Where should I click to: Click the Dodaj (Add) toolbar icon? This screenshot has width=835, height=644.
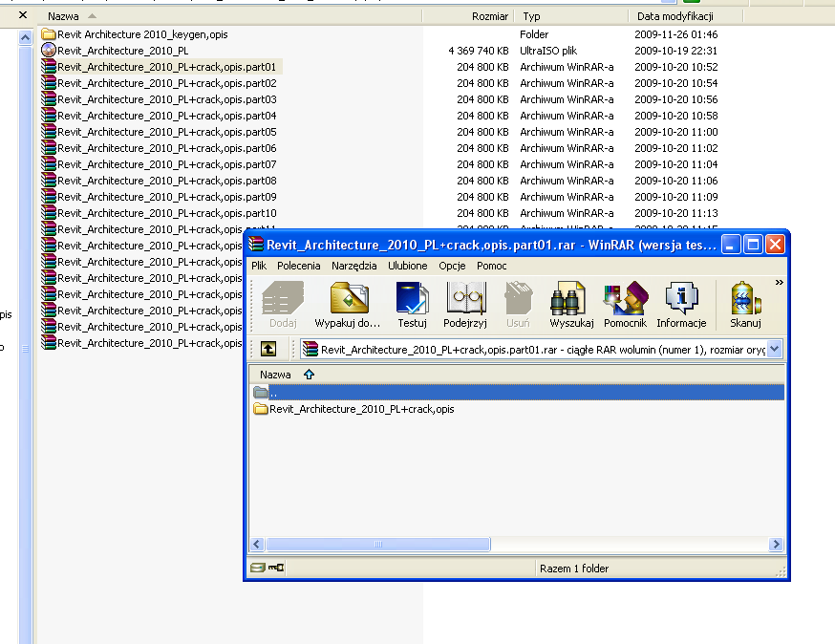283,297
